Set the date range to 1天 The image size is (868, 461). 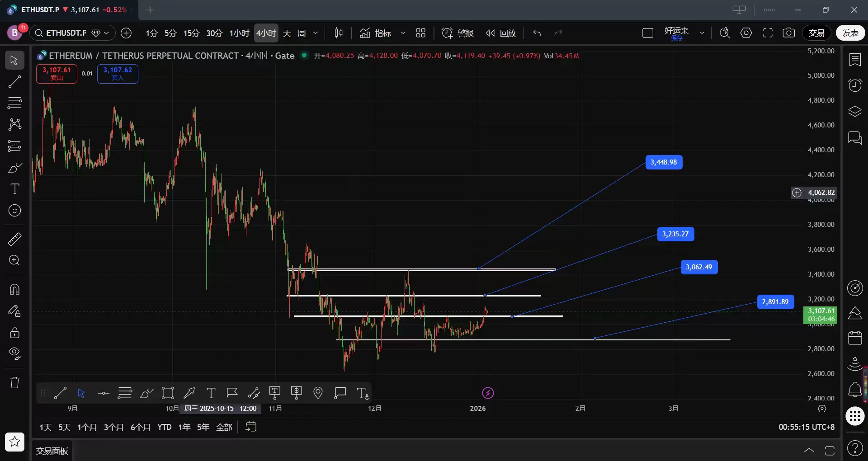pos(46,428)
